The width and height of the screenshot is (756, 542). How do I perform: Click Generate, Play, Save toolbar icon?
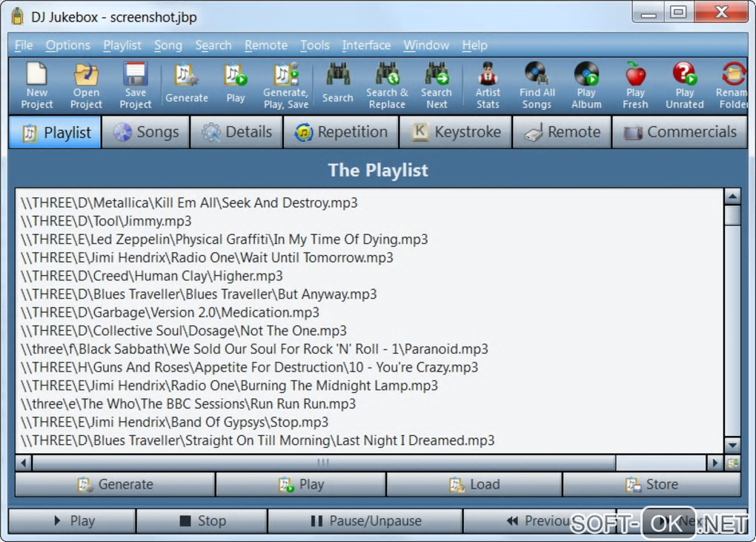286,85
